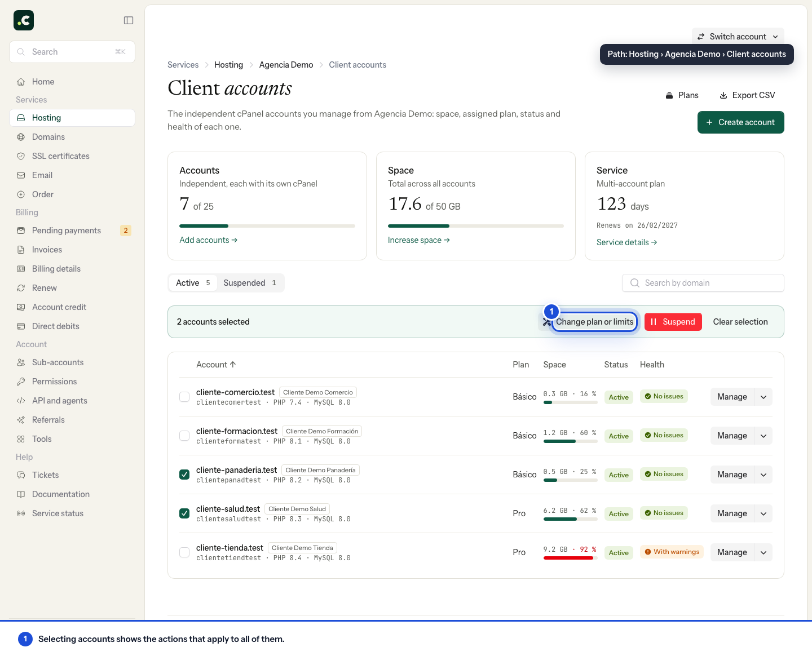This screenshot has width=812, height=656.
Task: Open the Switch account dropdown
Action: 738,37
